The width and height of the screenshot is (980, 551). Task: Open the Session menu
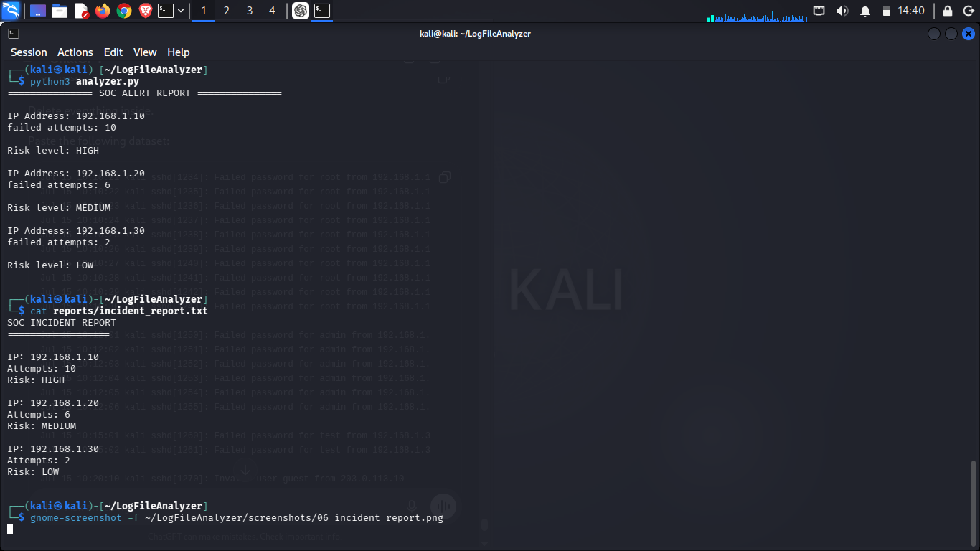29,52
